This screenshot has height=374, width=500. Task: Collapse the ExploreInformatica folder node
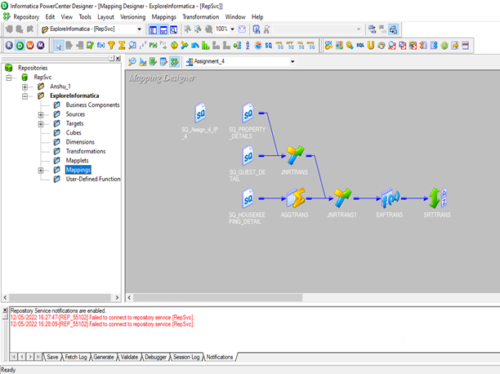pos(25,96)
